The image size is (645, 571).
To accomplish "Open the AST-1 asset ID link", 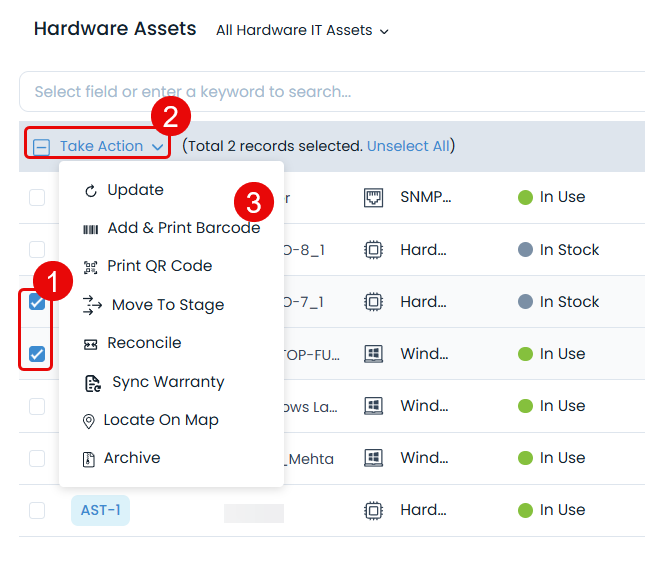I will [x=100, y=510].
